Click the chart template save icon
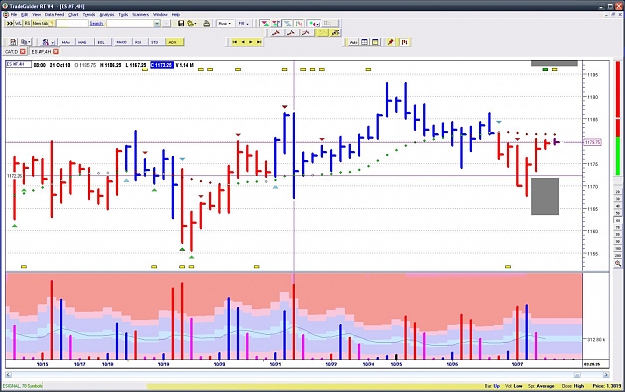The width and height of the screenshot is (625, 392). 13,42
